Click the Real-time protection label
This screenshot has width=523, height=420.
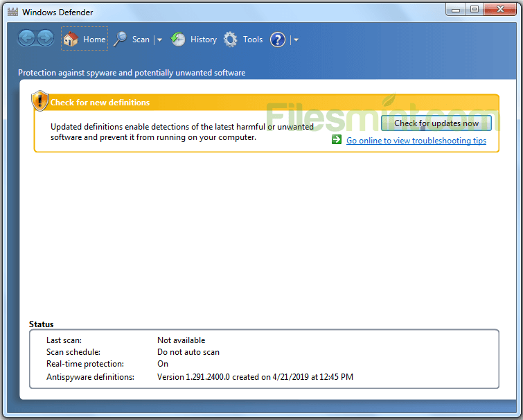pos(85,364)
